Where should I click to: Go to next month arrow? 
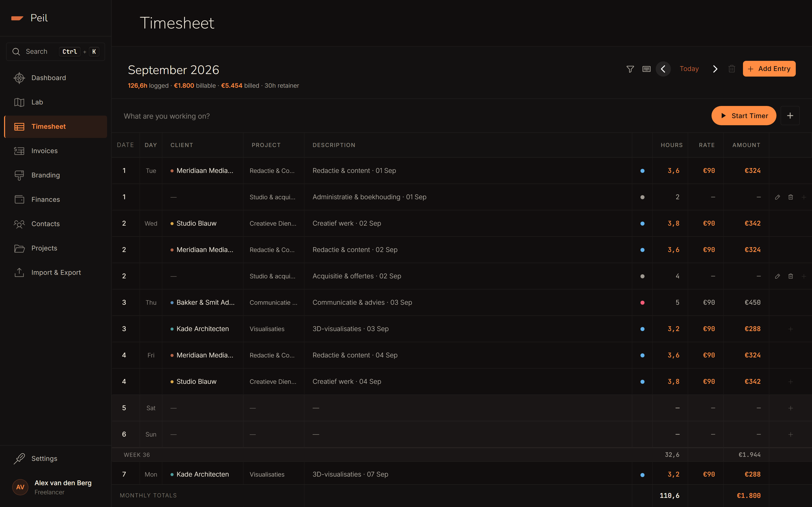(x=715, y=69)
